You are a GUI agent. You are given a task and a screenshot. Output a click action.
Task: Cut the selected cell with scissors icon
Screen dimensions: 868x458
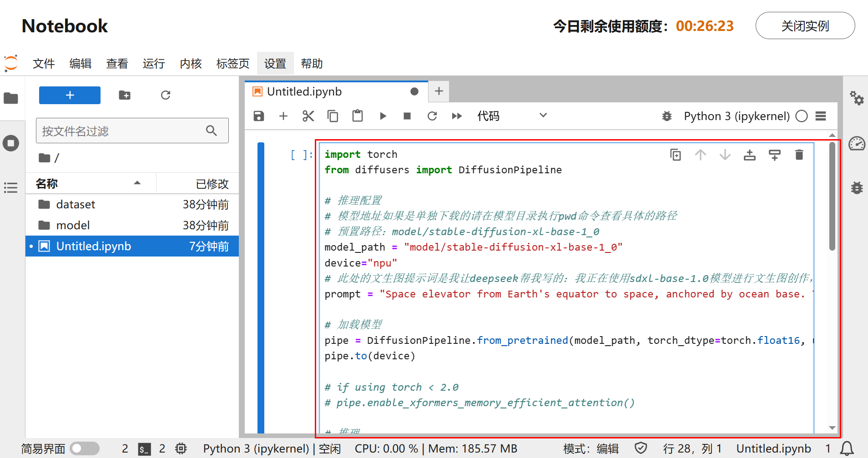point(308,116)
